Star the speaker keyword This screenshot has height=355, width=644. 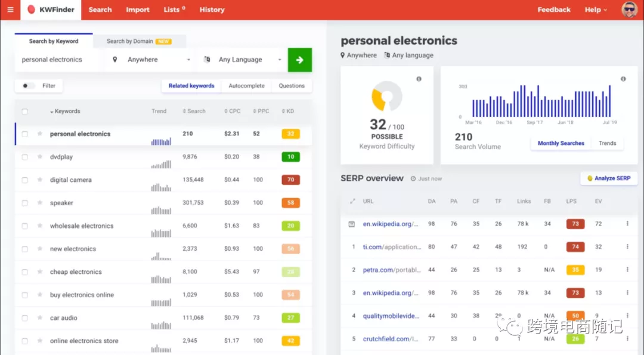pyautogui.click(x=40, y=203)
